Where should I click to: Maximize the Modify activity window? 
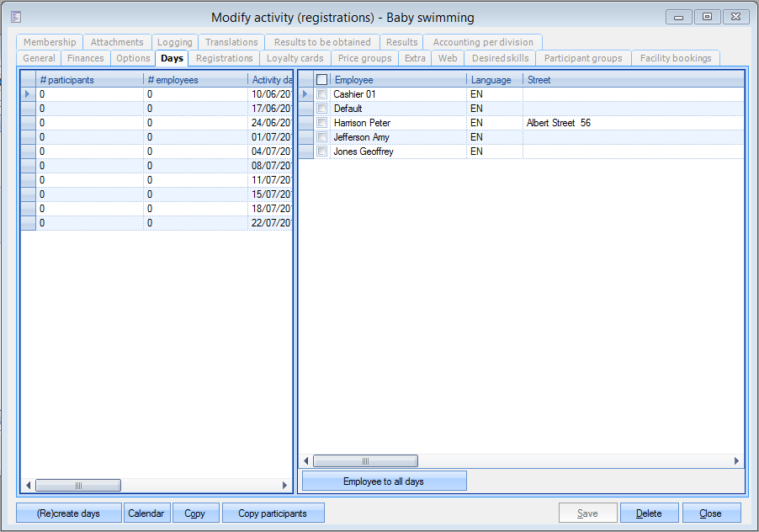pyautogui.click(x=707, y=17)
